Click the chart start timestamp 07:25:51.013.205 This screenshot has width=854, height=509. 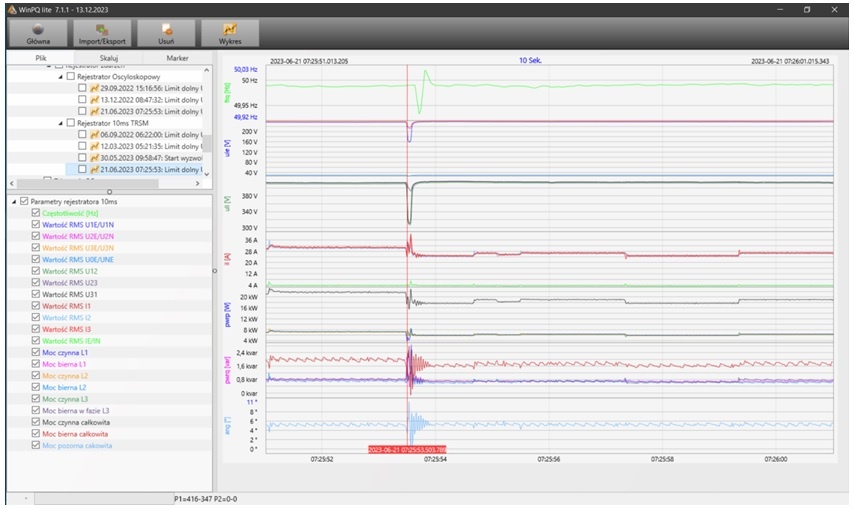[309, 61]
